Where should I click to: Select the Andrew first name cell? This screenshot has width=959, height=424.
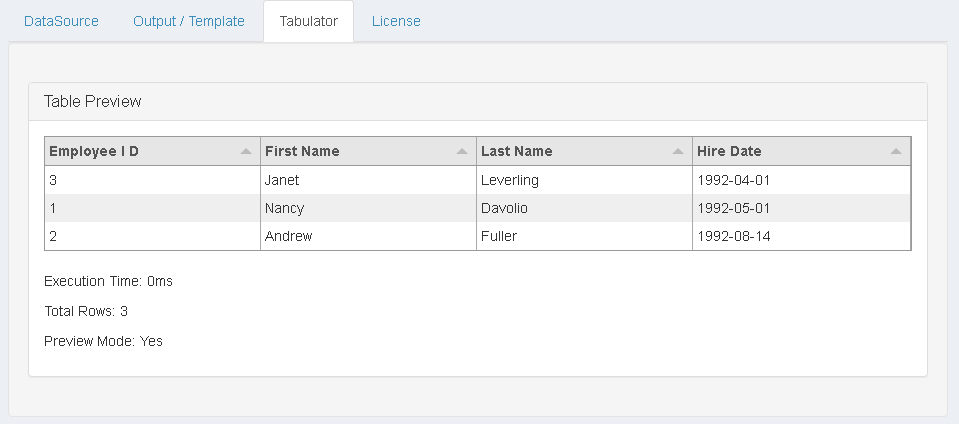[x=288, y=236]
